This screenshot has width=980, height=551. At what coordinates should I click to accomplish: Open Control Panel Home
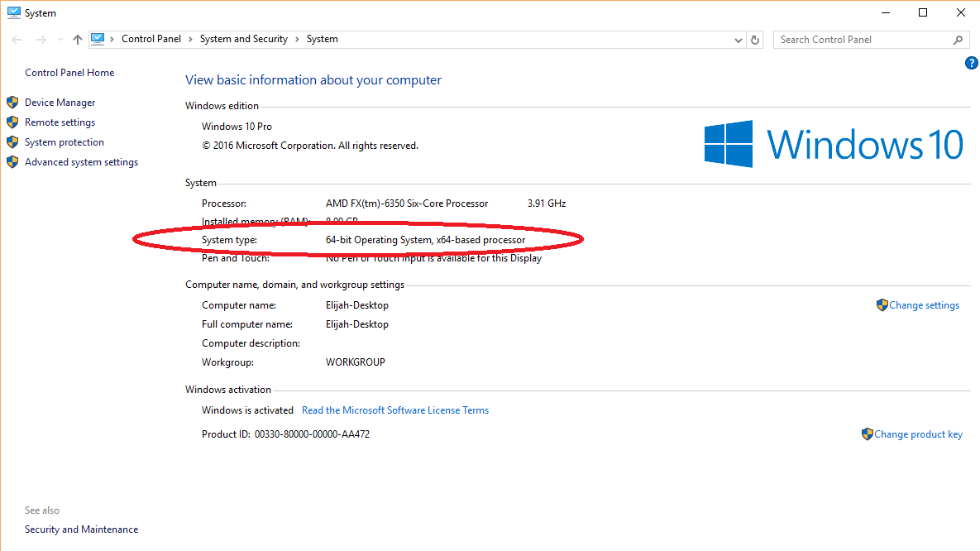[69, 73]
